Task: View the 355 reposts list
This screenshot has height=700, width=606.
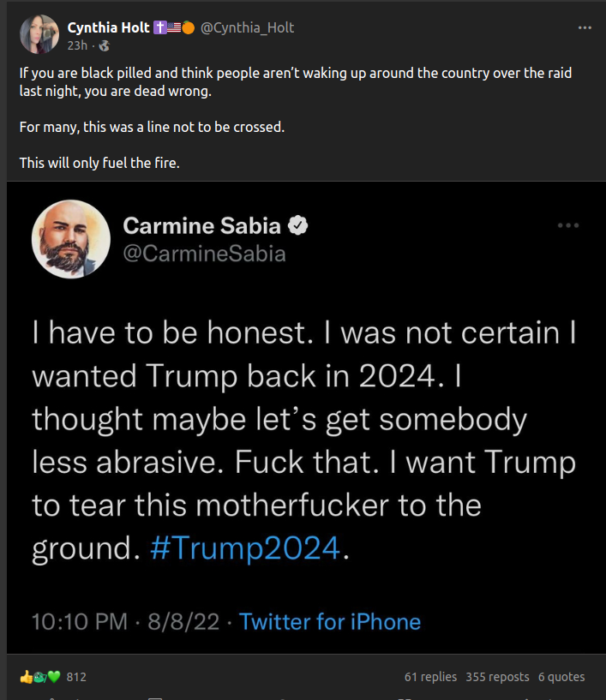Action: pos(497,677)
